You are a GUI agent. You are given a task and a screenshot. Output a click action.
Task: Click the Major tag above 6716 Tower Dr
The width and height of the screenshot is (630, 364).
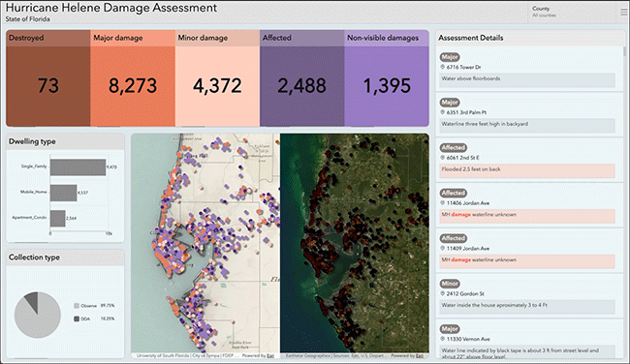click(x=450, y=57)
